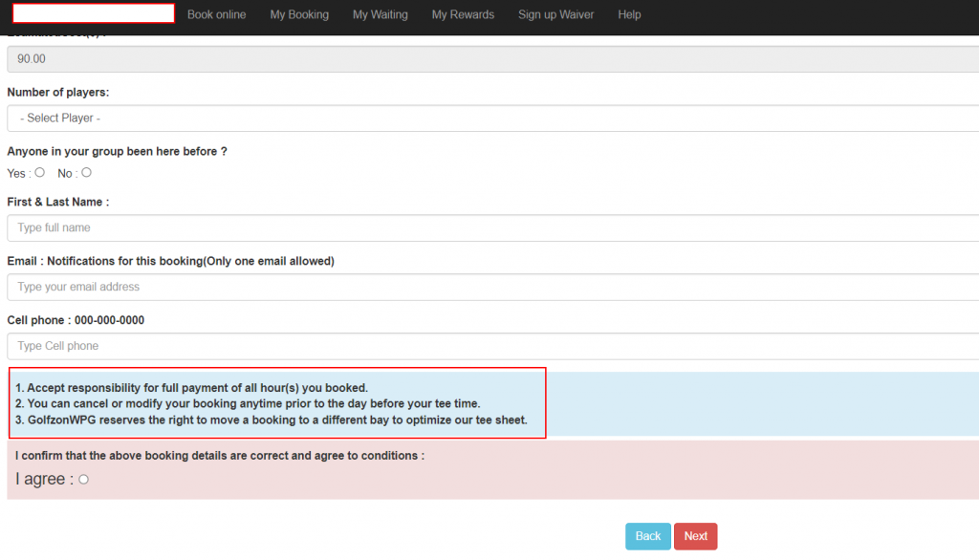Select the I agree radio button
The width and height of the screenshot is (979, 560).
[84, 480]
